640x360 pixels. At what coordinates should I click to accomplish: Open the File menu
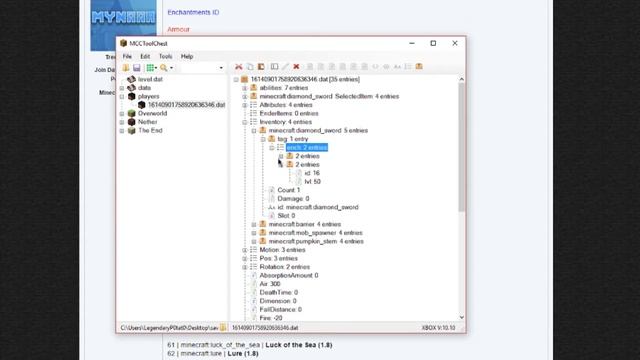127,56
